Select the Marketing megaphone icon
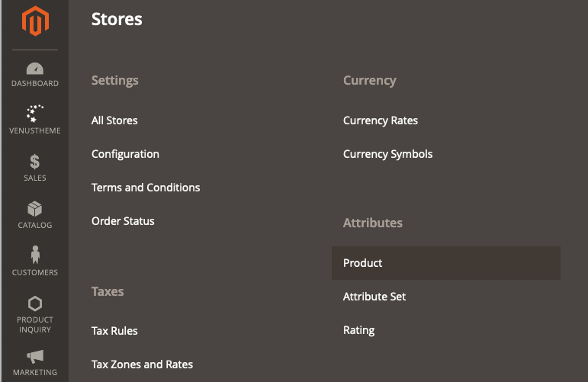The height and width of the screenshot is (382, 588). coord(35,357)
